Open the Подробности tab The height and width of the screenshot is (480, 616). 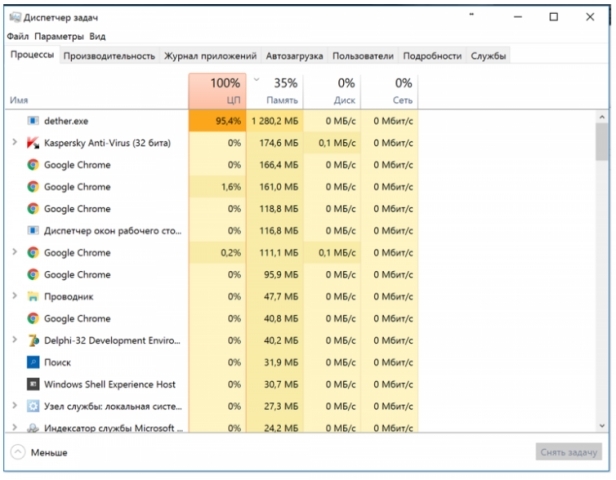[x=432, y=56]
